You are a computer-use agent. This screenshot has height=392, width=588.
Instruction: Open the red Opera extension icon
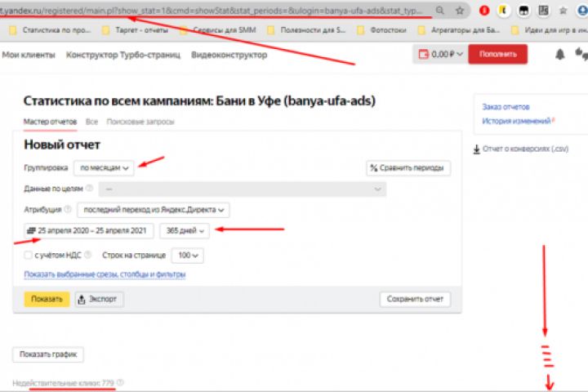point(484,11)
